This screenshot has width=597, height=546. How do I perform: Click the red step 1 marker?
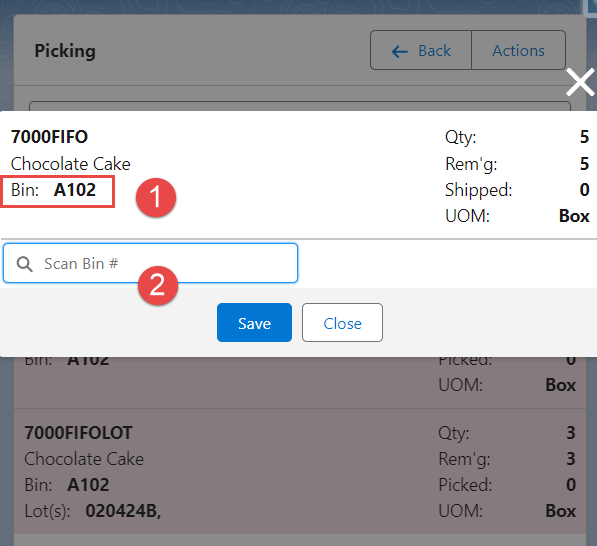point(156,198)
